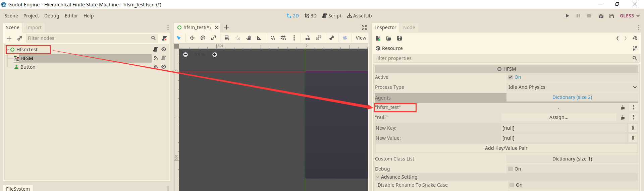Switch to hfsm_test(*) scene tab
The width and height of the screenshot is (644, 191).
(197, 27)
